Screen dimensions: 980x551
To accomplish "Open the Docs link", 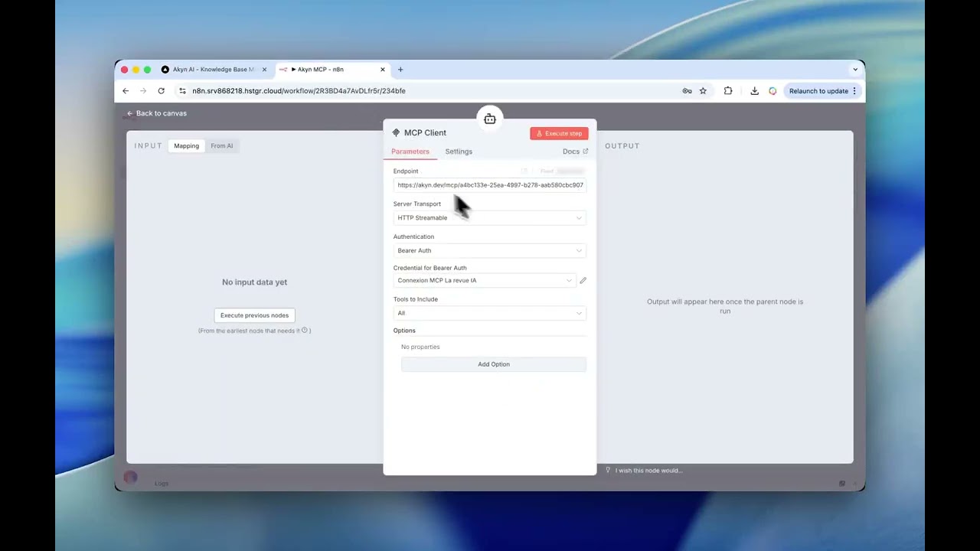I will pyautogui.click(x=575, y=152).
